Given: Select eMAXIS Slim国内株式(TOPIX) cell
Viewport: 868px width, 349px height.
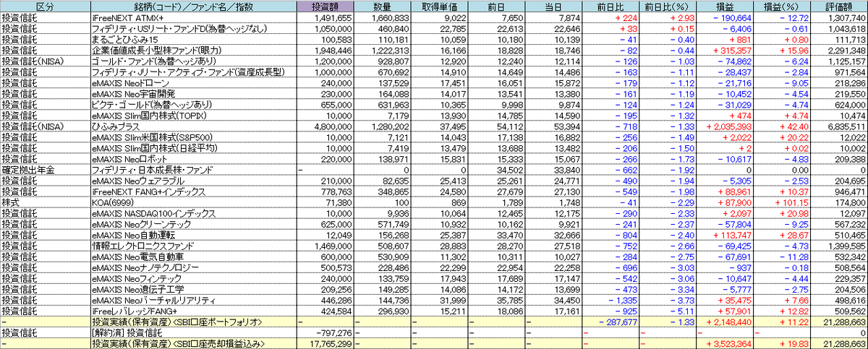Looking at the screenshot, I should (x=192, y=116).
